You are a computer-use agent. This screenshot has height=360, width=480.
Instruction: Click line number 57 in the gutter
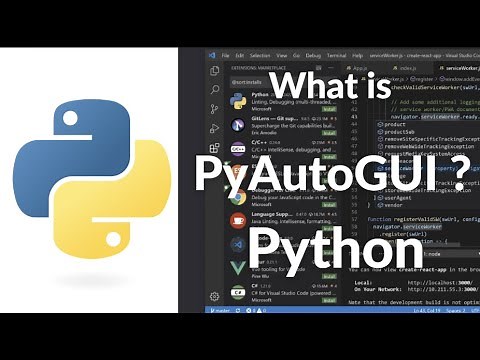[x=354, y=219]
